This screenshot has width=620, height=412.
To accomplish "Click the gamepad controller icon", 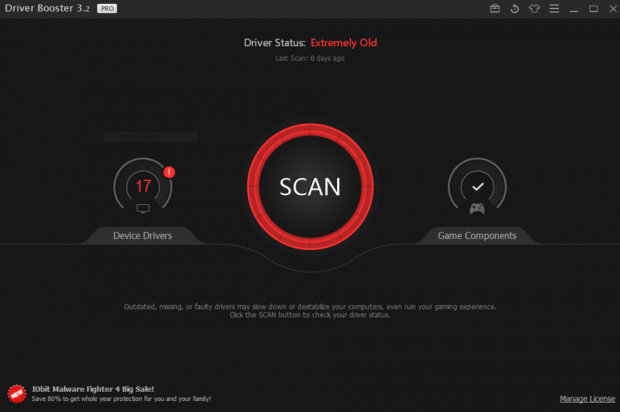I will [477, 209].
